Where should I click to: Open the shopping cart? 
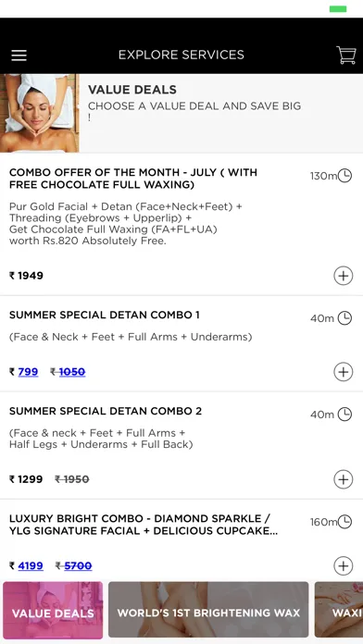pos(346,55)
